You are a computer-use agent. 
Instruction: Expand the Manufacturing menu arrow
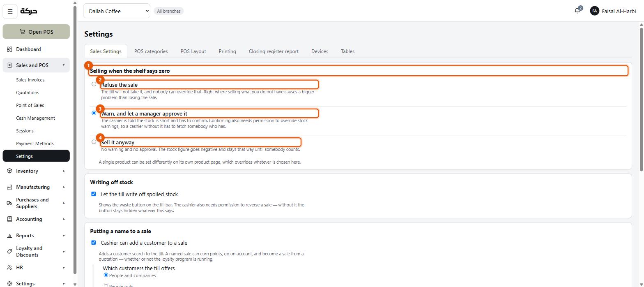click(x=64, y=187)
